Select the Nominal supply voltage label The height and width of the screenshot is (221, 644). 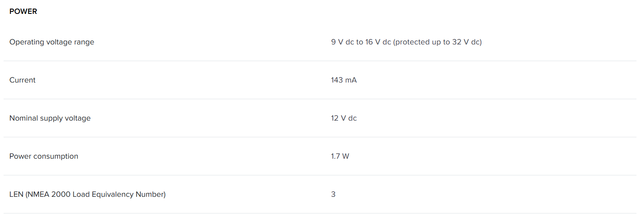point(50,118)
